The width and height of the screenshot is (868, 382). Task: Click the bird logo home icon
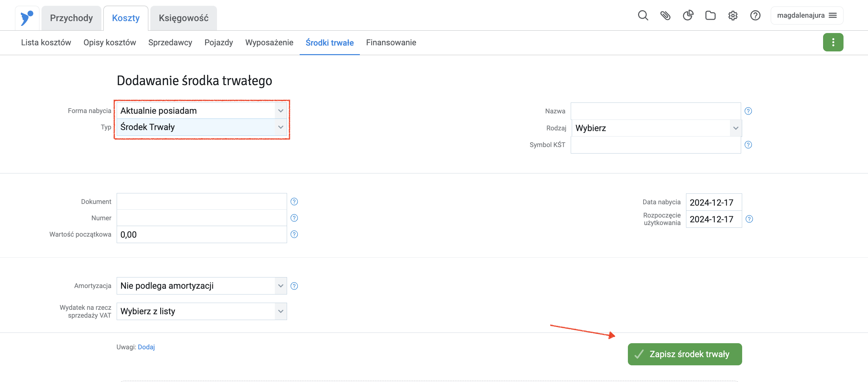(x=27, y=18)
